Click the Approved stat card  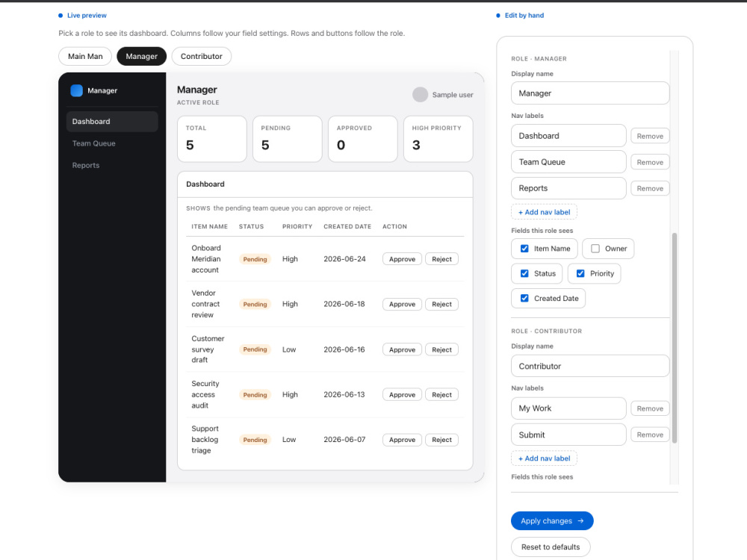(x=362, y=139)
